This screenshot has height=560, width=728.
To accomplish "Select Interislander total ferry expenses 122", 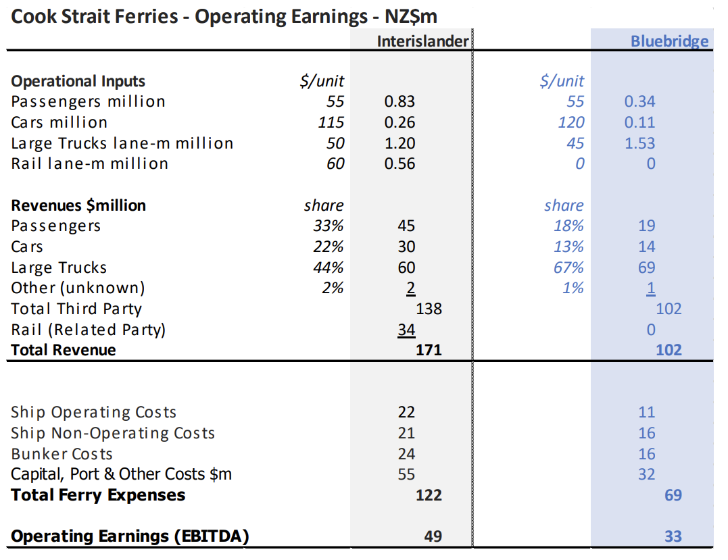I will tap(429, 496).
